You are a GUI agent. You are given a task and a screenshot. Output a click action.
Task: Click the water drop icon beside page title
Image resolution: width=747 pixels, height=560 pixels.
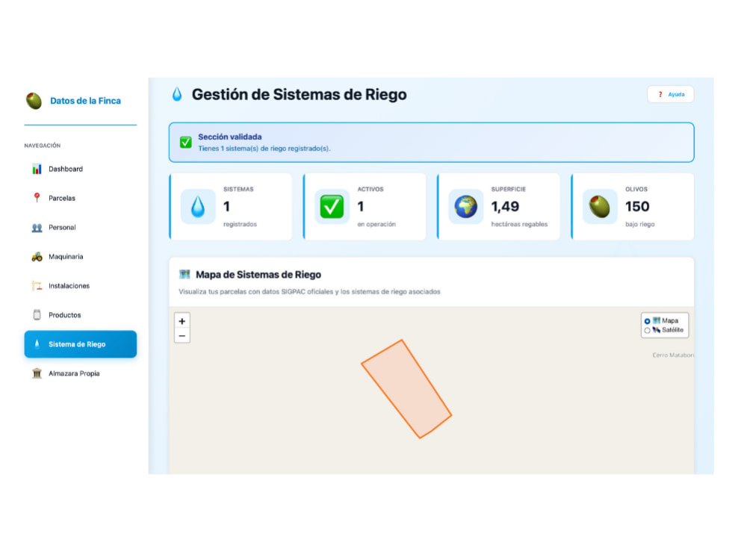point(177,94)
